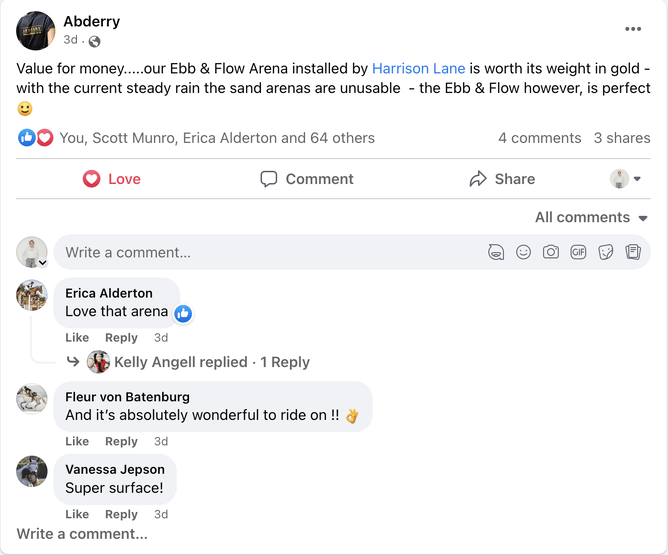Click the rightmost comment box icon
Image resolution: width=668 pixels, height=555 pixels.
(x=632, y=253)
